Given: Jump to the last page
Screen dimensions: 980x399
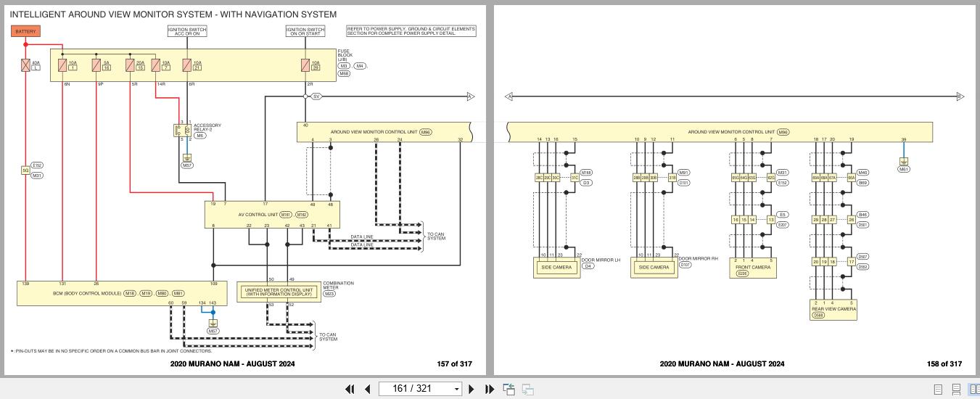Looking at the screenshot, I should (x=490, y=389).
